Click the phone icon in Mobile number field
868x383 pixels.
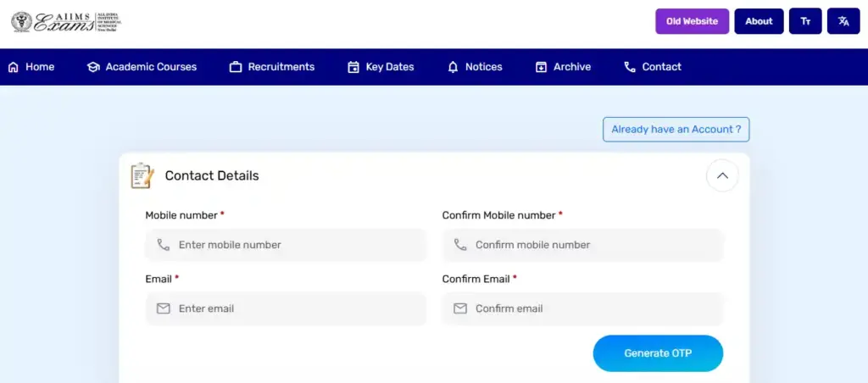[164, 245]
